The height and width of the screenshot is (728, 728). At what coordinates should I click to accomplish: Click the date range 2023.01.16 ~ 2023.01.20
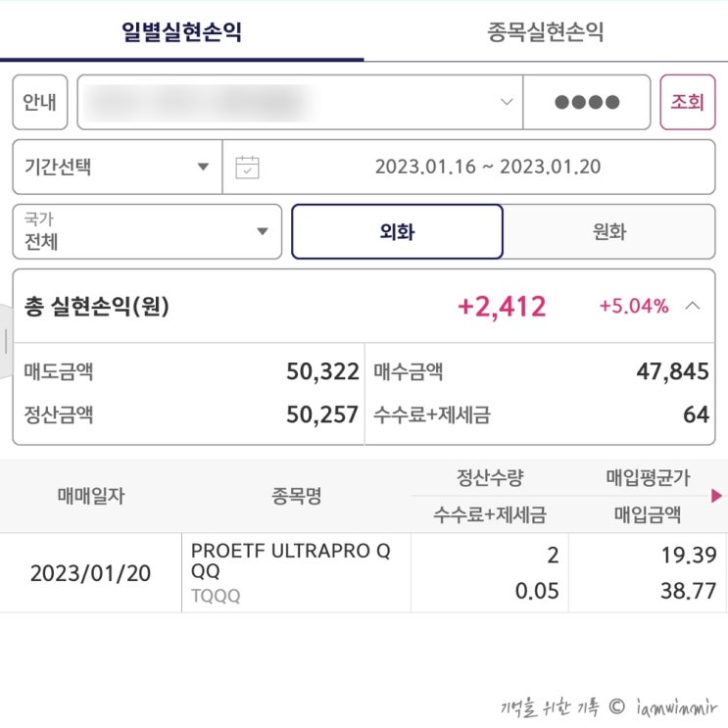coord(487,167)
